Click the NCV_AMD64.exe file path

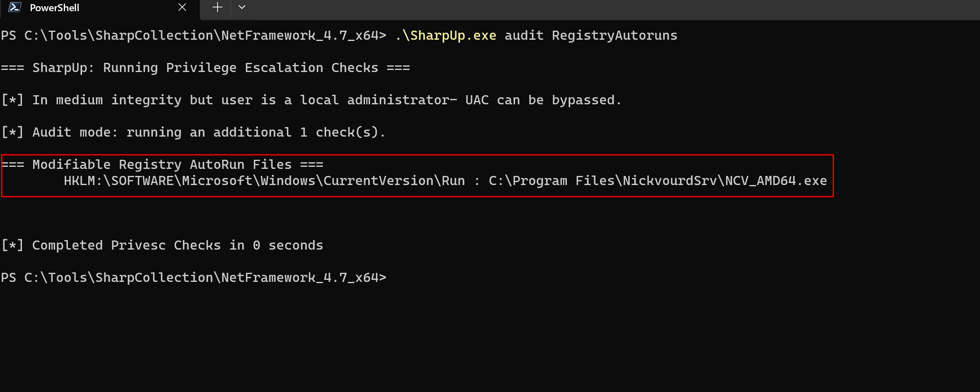pos(658,181)
